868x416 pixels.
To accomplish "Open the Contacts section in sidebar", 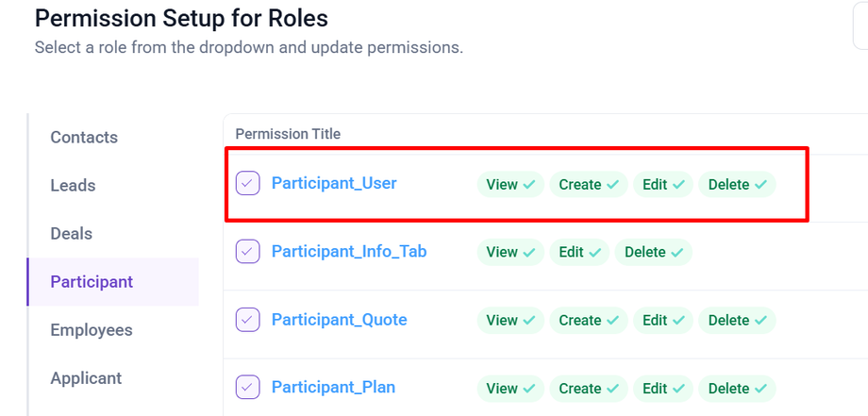I will [84, 138].
